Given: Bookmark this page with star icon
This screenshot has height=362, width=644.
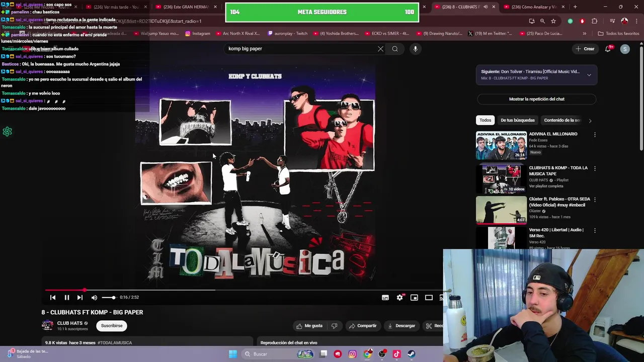Looking at the screenshot, I should [x=553, y=21].
